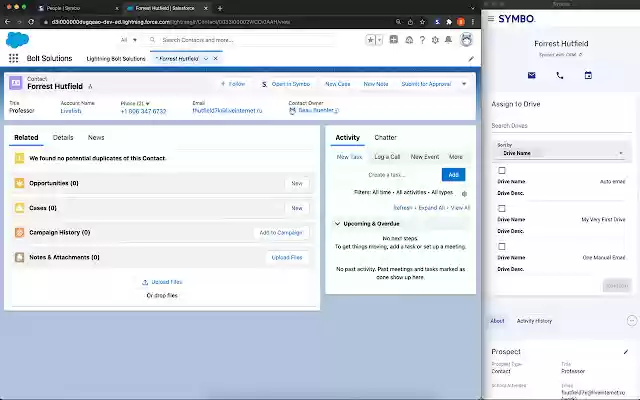
Task: Click the contact email address link
Action: (227, 111)
